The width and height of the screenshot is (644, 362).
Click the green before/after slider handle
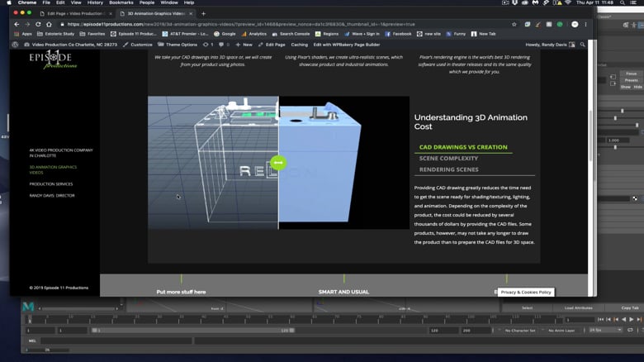[x=278, y=163]
